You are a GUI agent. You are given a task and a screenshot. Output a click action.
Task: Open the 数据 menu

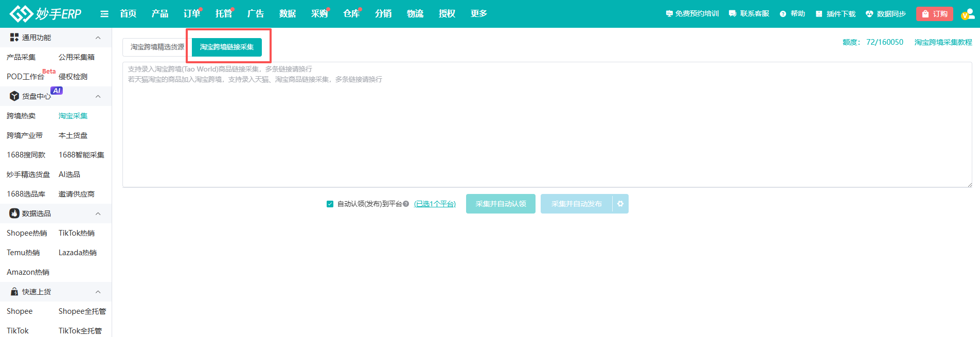(x=288, y=13)
